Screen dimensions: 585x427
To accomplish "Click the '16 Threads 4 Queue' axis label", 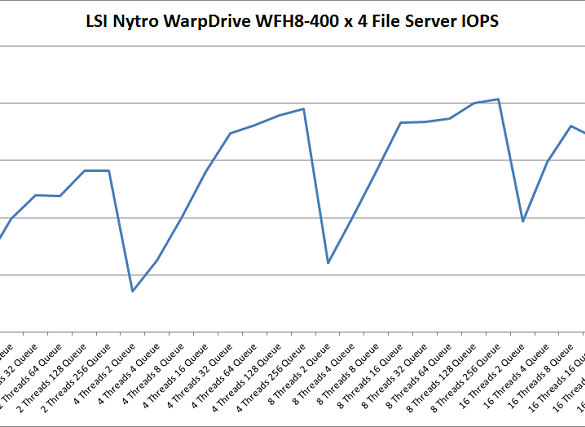I will [x=516, y=376].
